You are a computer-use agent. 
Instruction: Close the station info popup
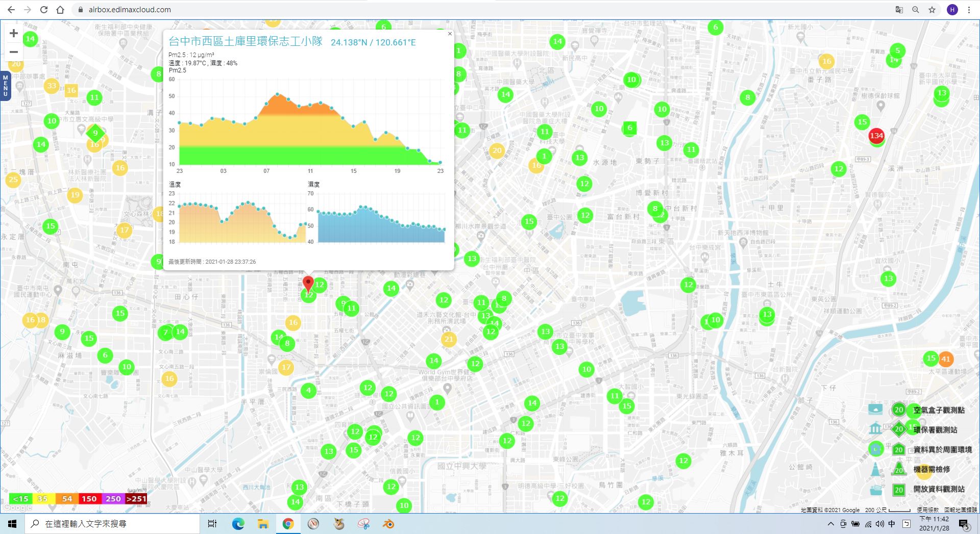(450, 34)
